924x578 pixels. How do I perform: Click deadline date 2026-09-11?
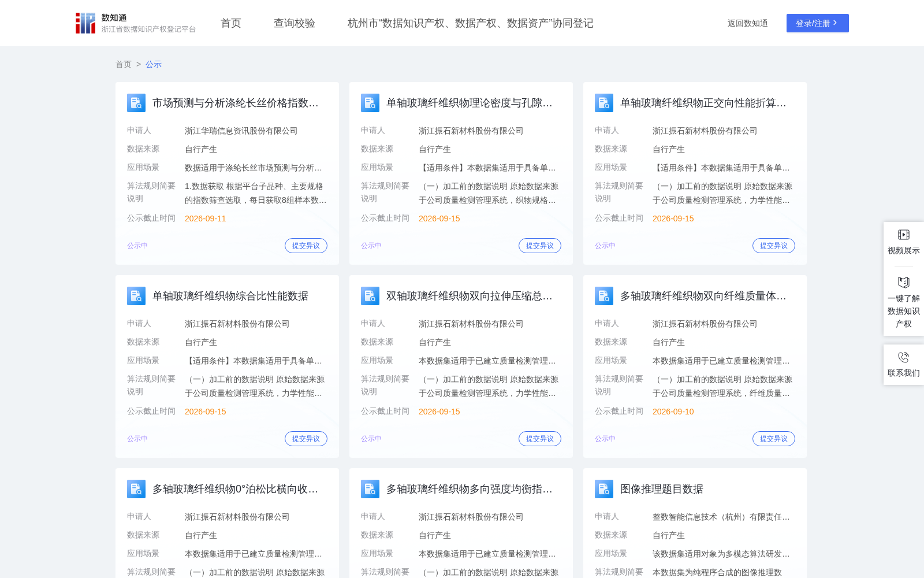point(206,218)
